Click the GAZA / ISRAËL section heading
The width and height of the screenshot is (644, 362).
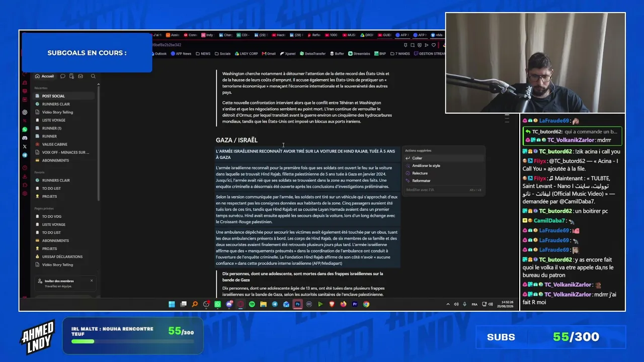pyautogui.click(x=236, y=140)
